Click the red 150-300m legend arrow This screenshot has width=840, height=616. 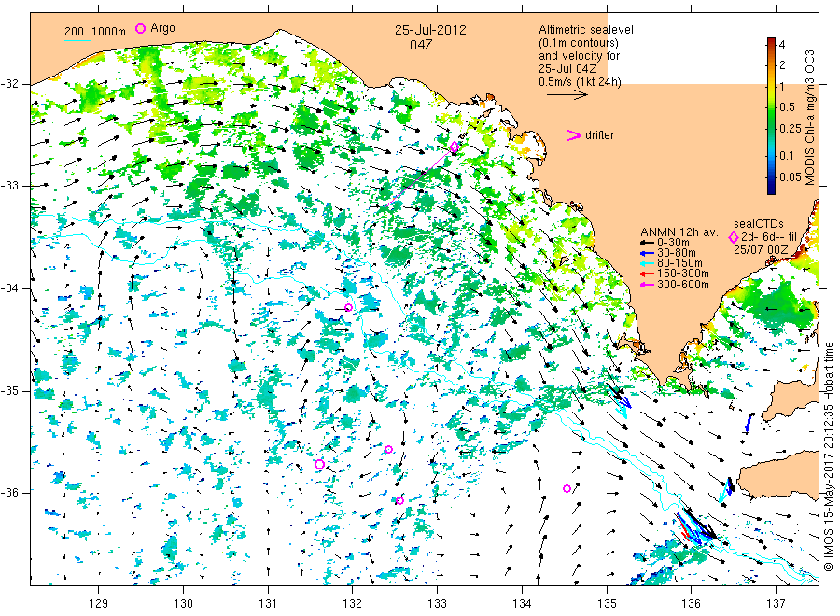pos(647,274)
